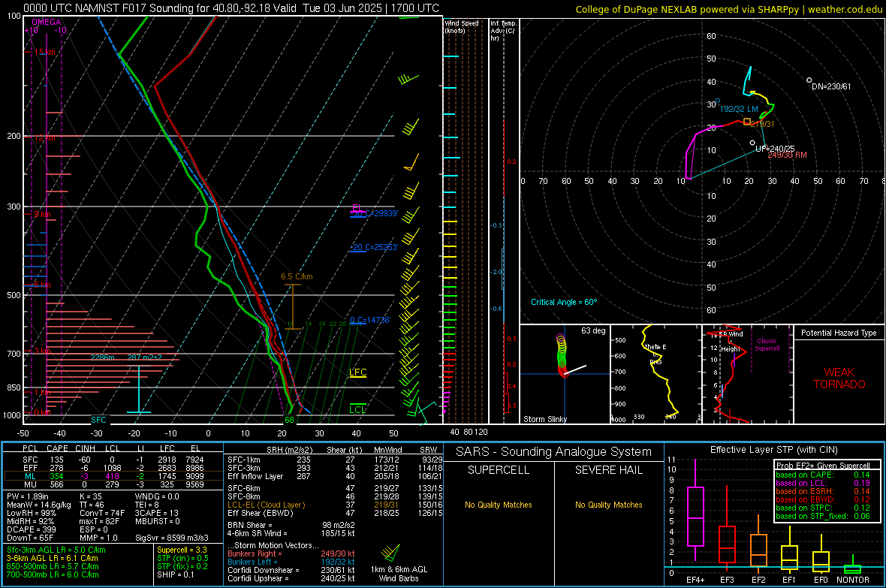Click the 'Supercell = 3.3' value
886x588 pixels.
point(182,550)
